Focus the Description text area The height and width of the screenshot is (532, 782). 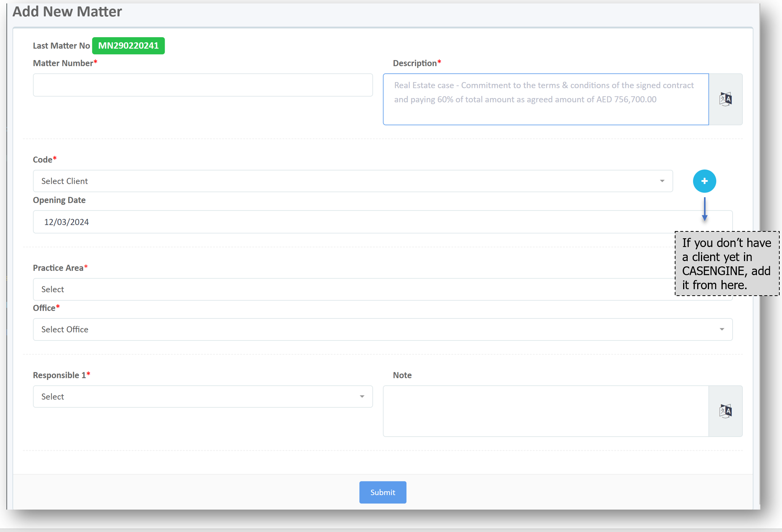[x=545, y=100]
